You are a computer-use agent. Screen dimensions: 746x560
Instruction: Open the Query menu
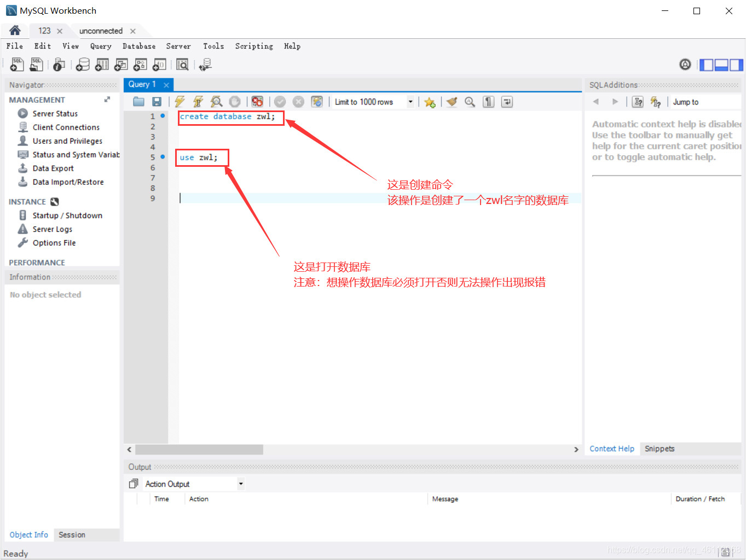point(101,46)
